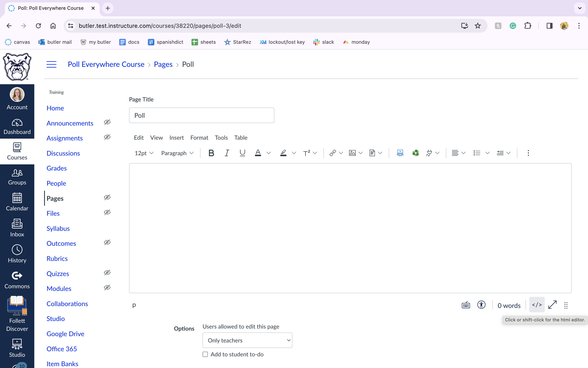Image resolution: width=588 pixels, height=368 pixels.
Task: Click the insert link icon
Action: (333, 153)
